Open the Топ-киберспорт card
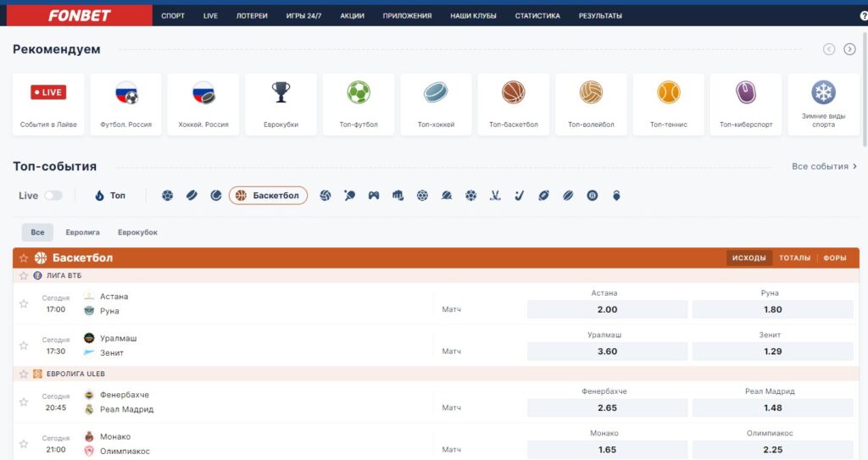The height and width of the screenshot is (460, 868). pyautogui.click(x=746, y=104)
